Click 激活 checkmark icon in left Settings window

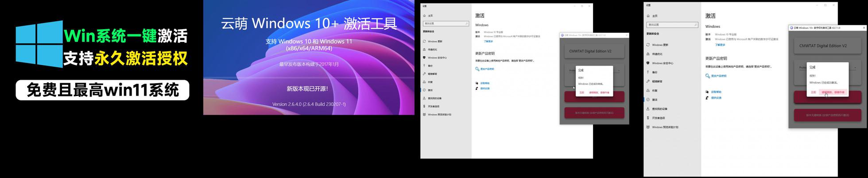[424, 90]
